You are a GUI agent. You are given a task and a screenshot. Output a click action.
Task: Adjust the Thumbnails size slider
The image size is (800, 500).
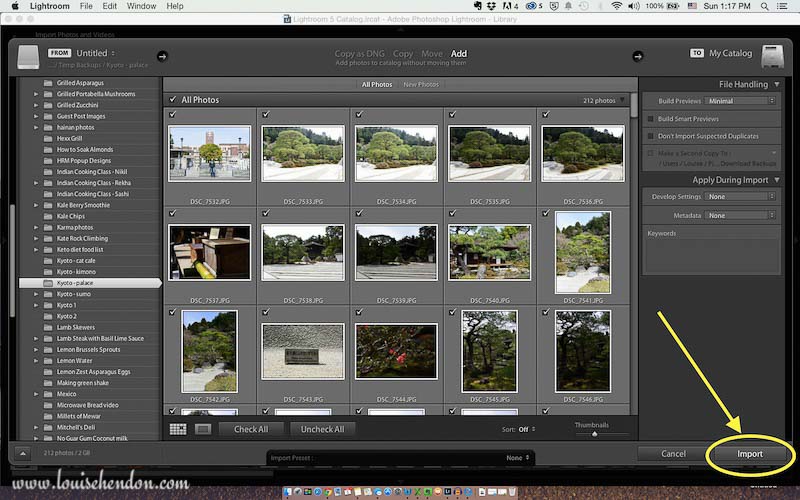594,434
